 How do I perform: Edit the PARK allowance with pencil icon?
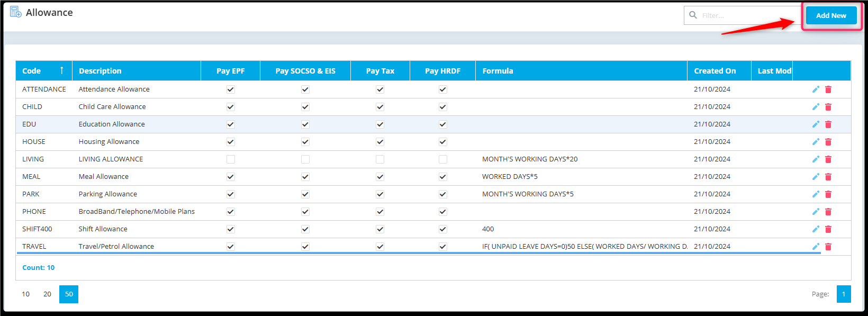[816, 194]
